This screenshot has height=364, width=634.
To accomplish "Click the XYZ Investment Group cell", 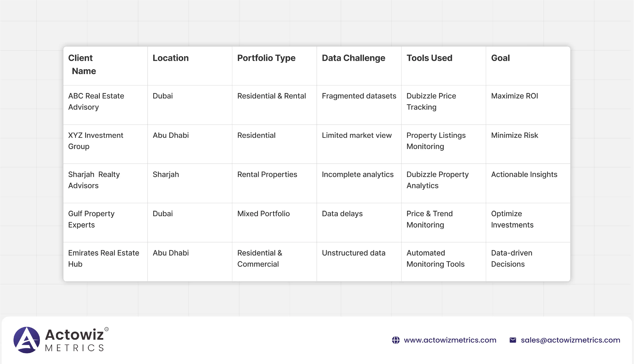I will click(96, 141).
